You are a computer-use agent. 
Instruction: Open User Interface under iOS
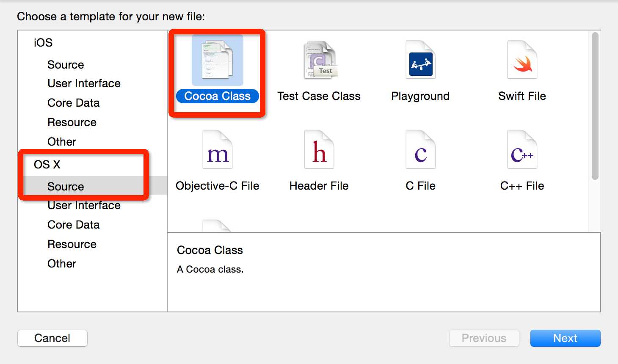pos(84,83)
